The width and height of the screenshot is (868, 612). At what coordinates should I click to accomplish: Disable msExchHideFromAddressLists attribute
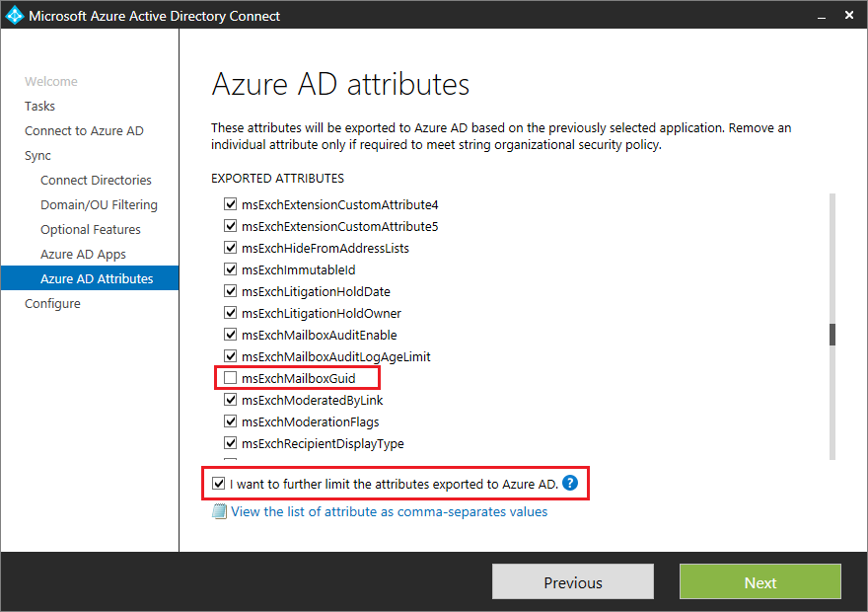[x=230, y=248]
